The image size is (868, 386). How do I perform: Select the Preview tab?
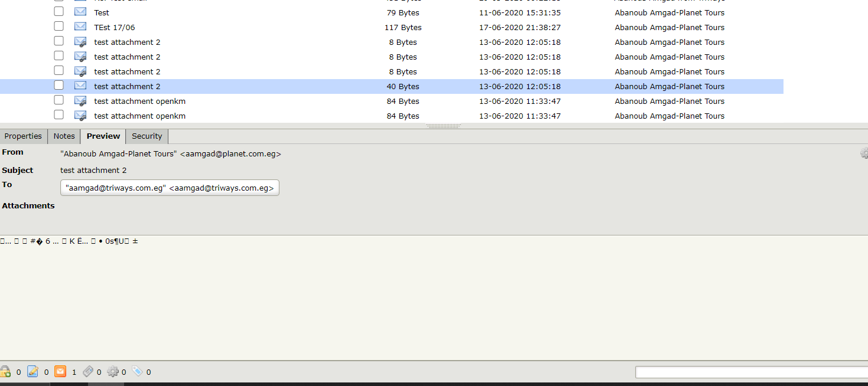(x=103, y=136)
